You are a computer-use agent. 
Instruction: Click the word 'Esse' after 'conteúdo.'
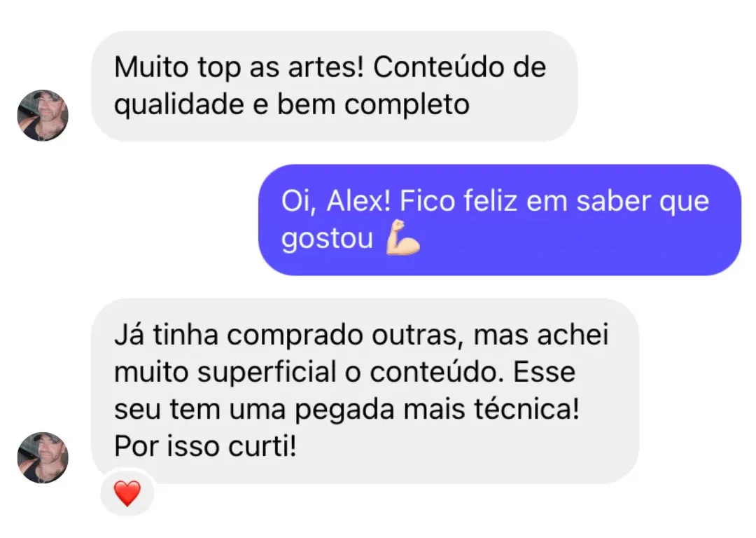click(545, 372)
